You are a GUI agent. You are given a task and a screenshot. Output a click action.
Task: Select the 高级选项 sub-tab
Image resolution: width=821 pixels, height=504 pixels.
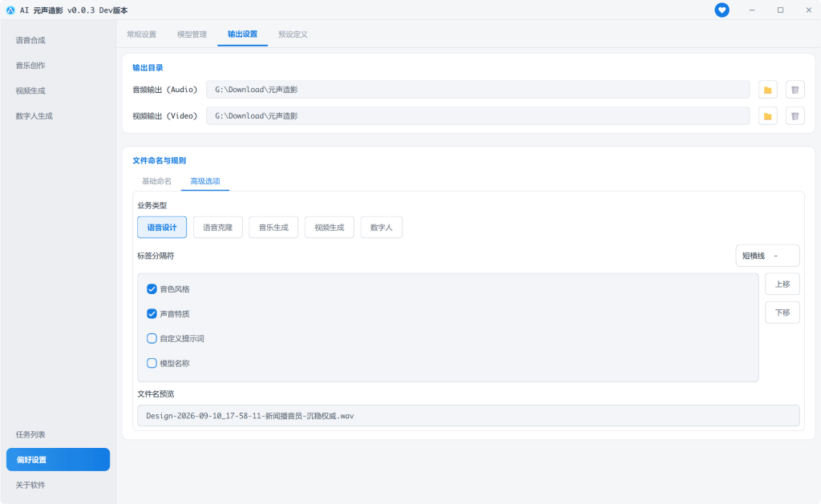(x=204, y=181)
